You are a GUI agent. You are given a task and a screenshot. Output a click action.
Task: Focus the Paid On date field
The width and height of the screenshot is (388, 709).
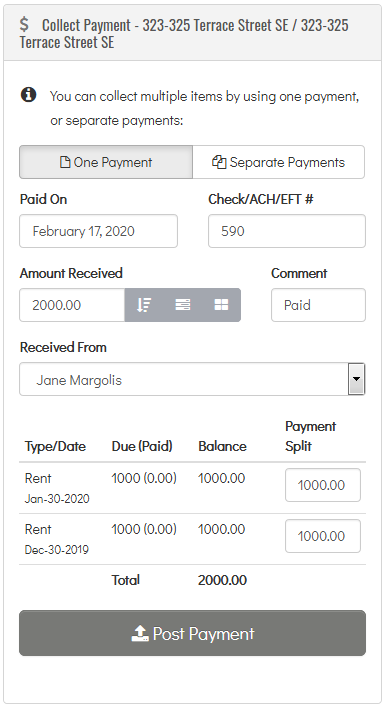99,231
